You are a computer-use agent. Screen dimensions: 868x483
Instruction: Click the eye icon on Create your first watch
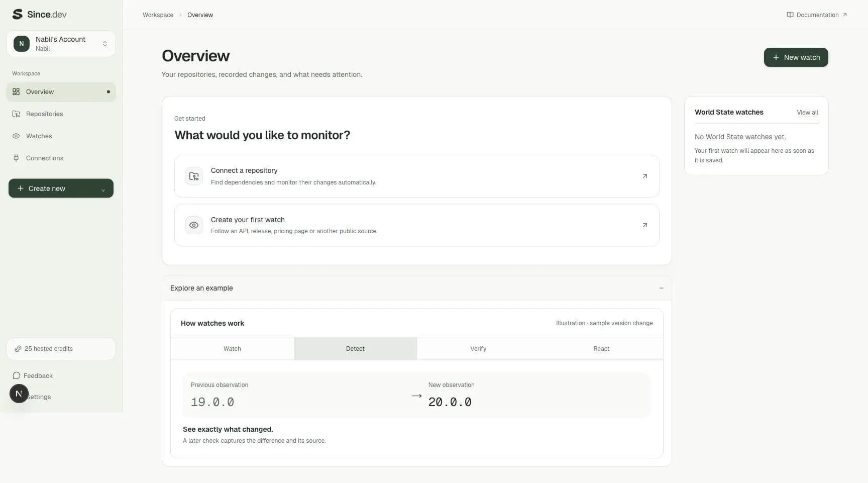194,225
